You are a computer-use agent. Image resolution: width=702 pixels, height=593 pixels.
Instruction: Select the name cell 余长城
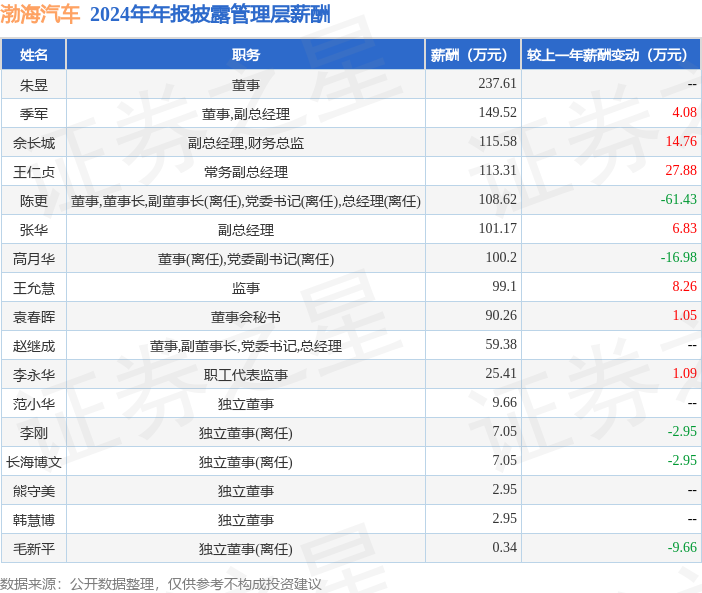pyautogui.click(x=34, y=143)
